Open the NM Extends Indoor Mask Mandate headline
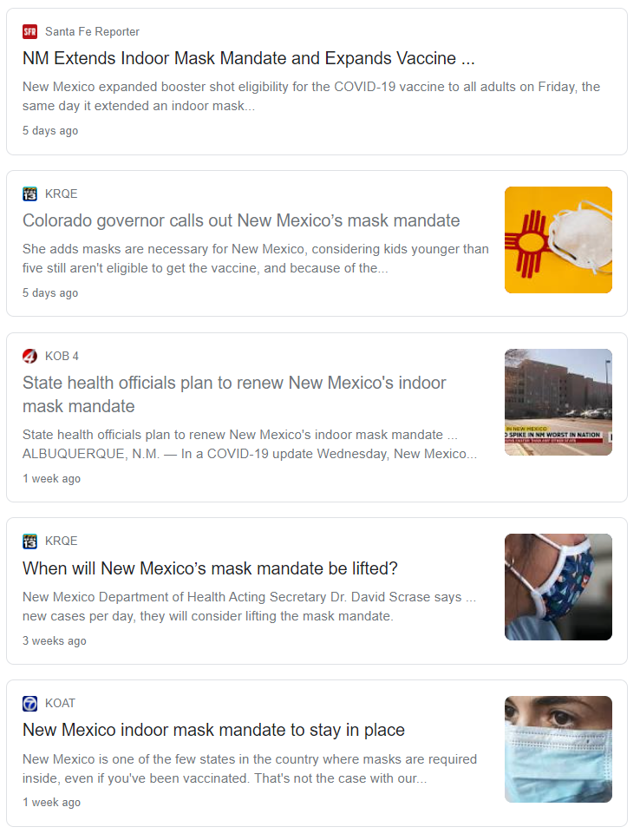 (249, 58)
